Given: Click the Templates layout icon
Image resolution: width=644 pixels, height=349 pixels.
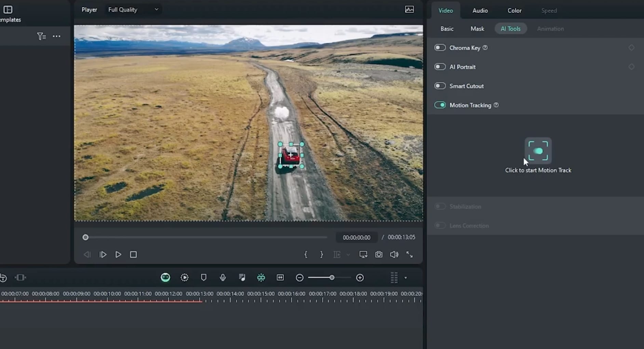Looking at the screenshot, I should coord(8,10).
